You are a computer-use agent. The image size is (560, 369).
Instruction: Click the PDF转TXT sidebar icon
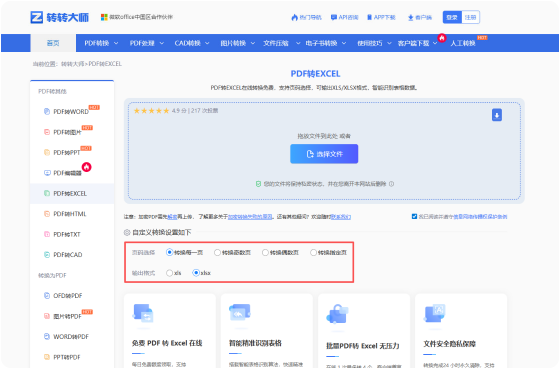tap(47, 234)
